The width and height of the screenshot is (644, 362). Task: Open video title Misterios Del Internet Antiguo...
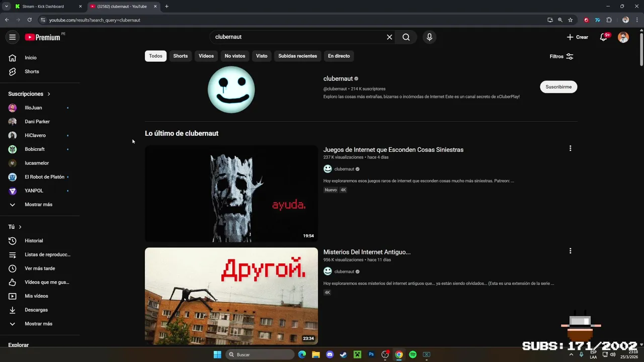point(367,252)
